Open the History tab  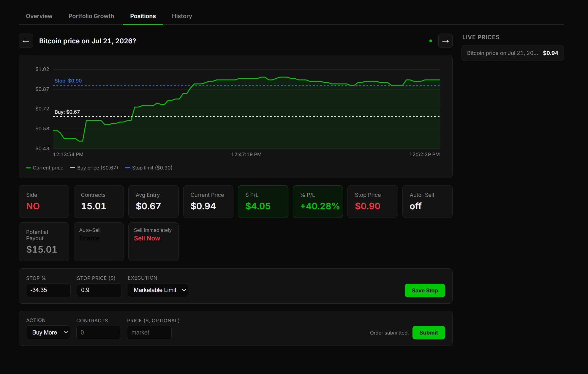pos(182,16)
